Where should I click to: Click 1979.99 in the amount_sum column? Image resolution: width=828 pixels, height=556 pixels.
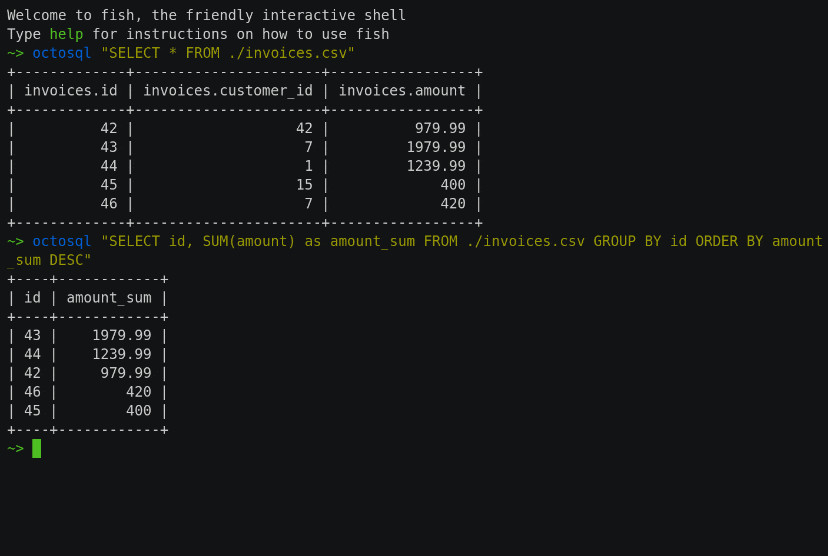coord(122,335)
